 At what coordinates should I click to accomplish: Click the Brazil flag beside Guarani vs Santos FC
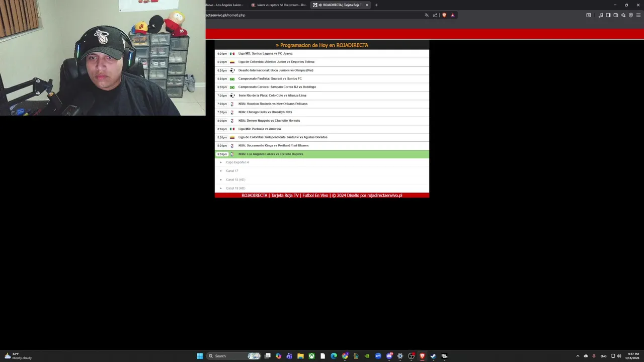pyautogui.click(x=232, y=79)
